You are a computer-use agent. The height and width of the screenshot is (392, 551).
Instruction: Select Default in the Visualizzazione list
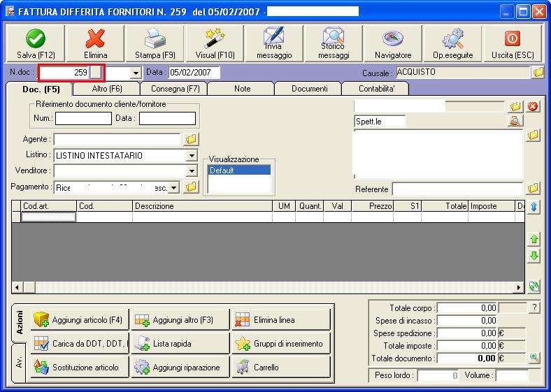click(x=239, y=170)
